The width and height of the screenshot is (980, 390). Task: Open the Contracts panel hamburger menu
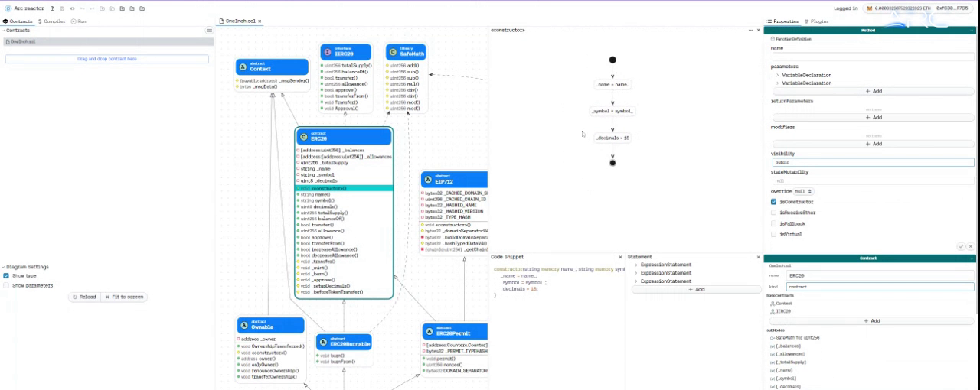point(209,31)
